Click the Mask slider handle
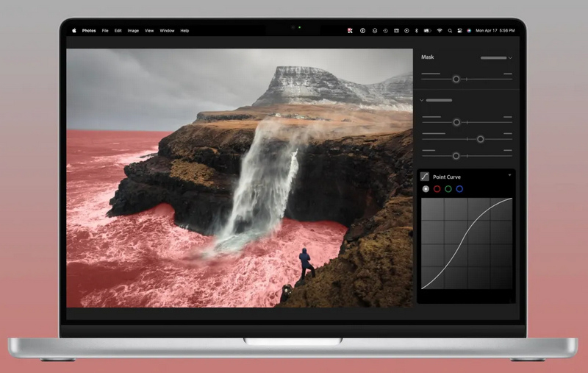This screenshot has height=373, width=588. coord(456,79)
